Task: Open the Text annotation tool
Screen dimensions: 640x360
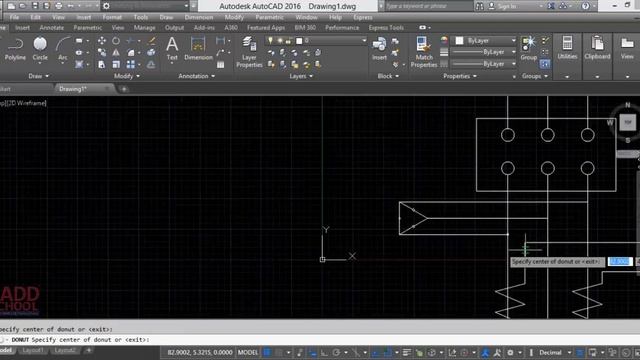Action: click(x=172, y=49)
